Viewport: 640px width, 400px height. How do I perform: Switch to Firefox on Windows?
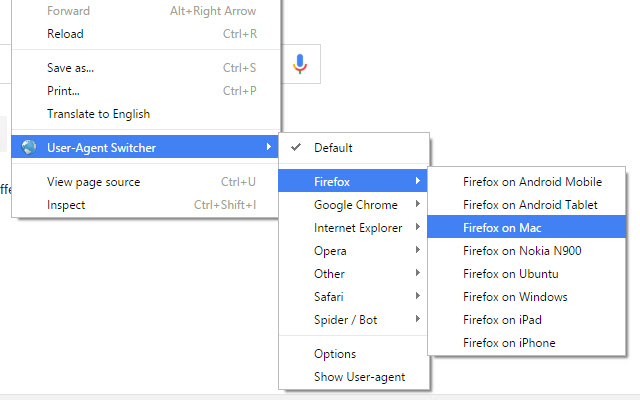[x=515, y=297]
